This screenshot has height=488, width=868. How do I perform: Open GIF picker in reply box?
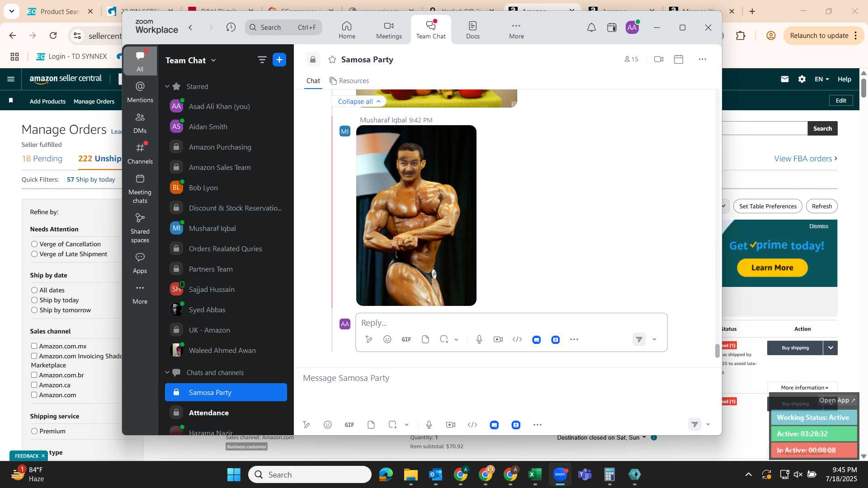click(406, 339)
